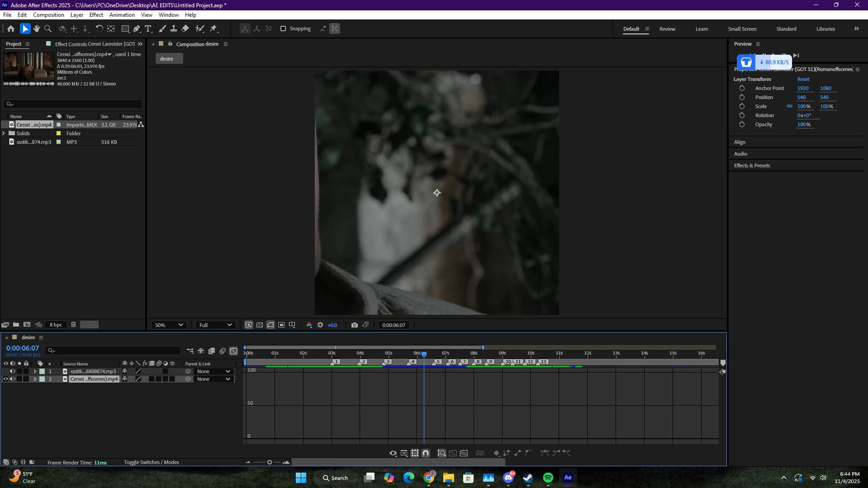Screen dimensions: 868x488
Task: Toggle Opacity stopwatch in Layer Transform
Action: pyautogui.click(x=742, y=124)
